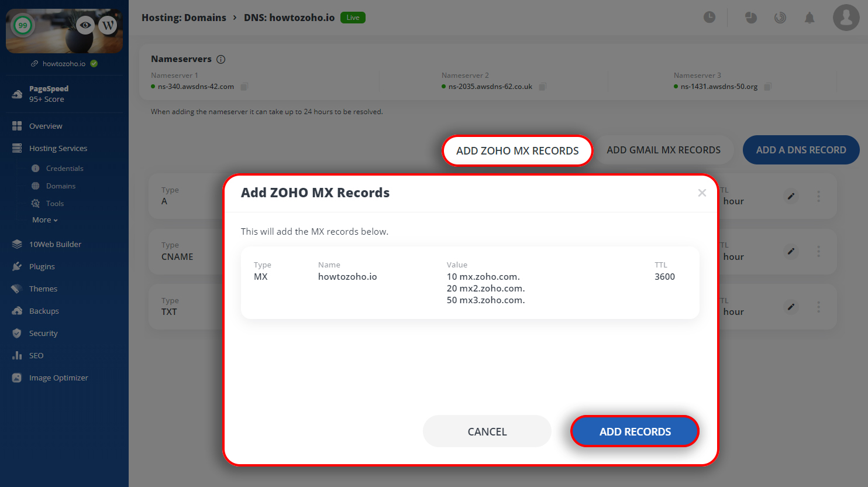
Task: Click ADD RECORDS in the dialog
Action: click(635, 431)
